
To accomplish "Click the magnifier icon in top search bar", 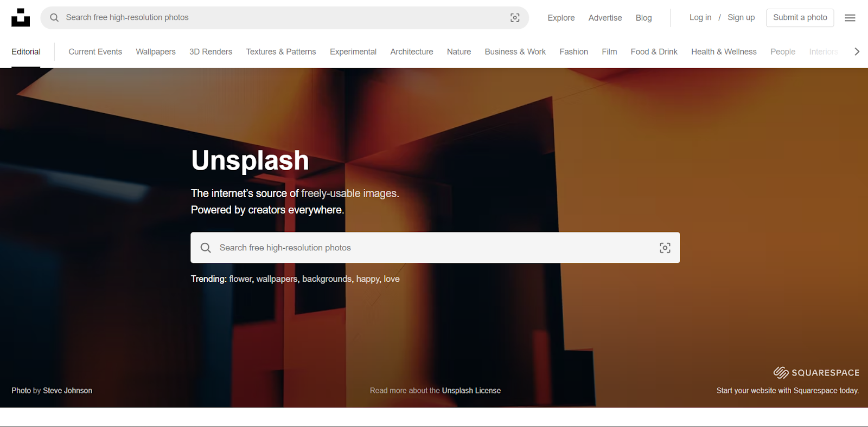I will (x=54, y=18).
